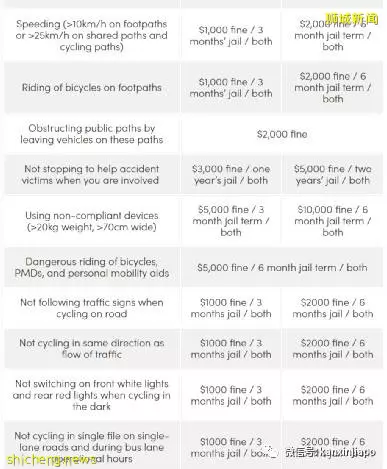Click $5,000 fine 6 month jail term both cell

coord(282,267)
